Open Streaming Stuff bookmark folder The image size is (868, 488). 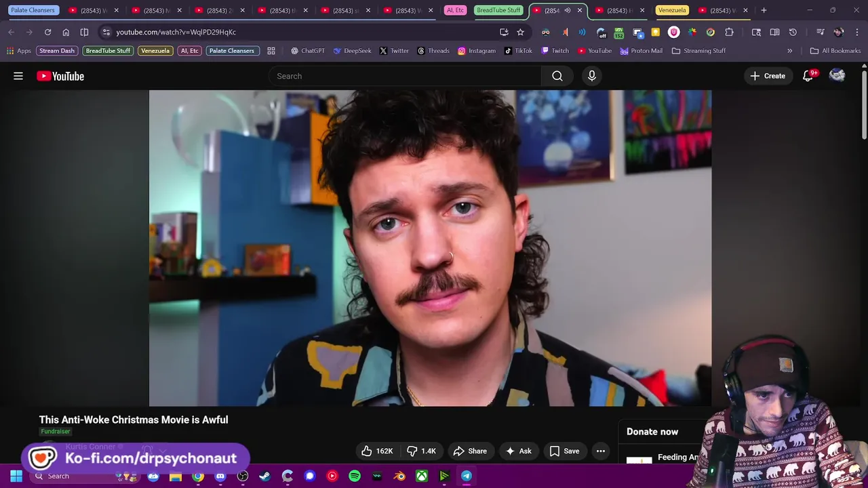click(x=698, y=51)
